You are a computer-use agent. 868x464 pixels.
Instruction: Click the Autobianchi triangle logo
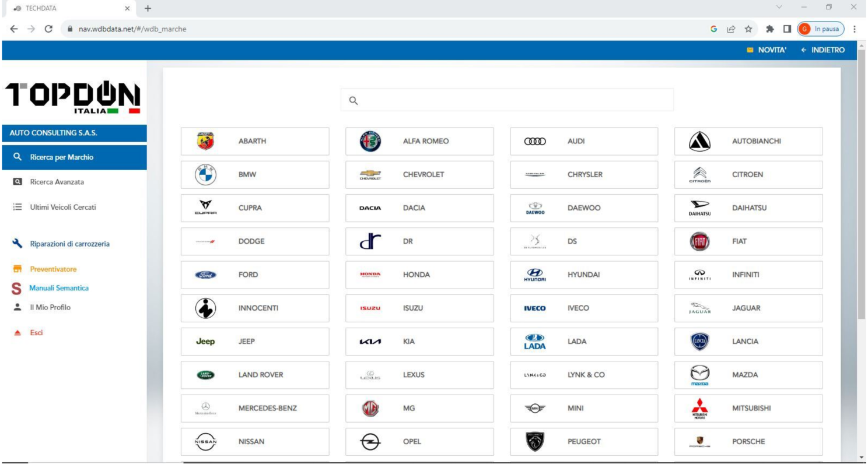[699, 141]
